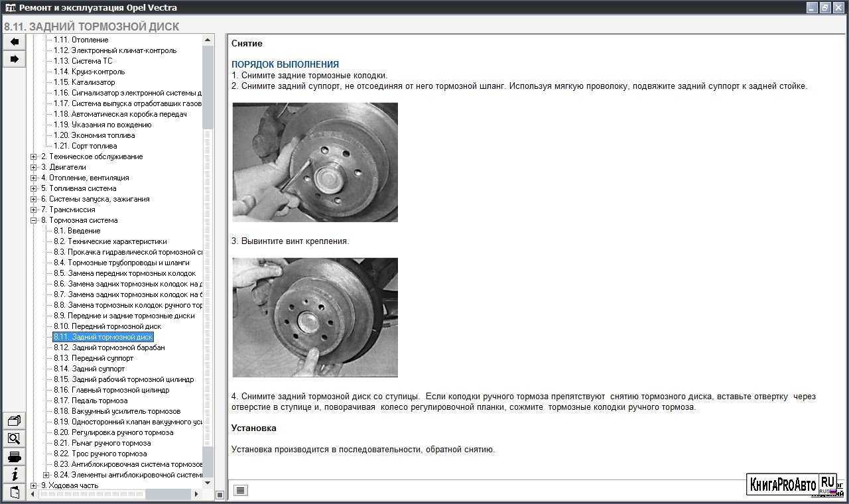
Task: Open topic 8.12. Задний тормозной барабан
Action: pos(109,347)
